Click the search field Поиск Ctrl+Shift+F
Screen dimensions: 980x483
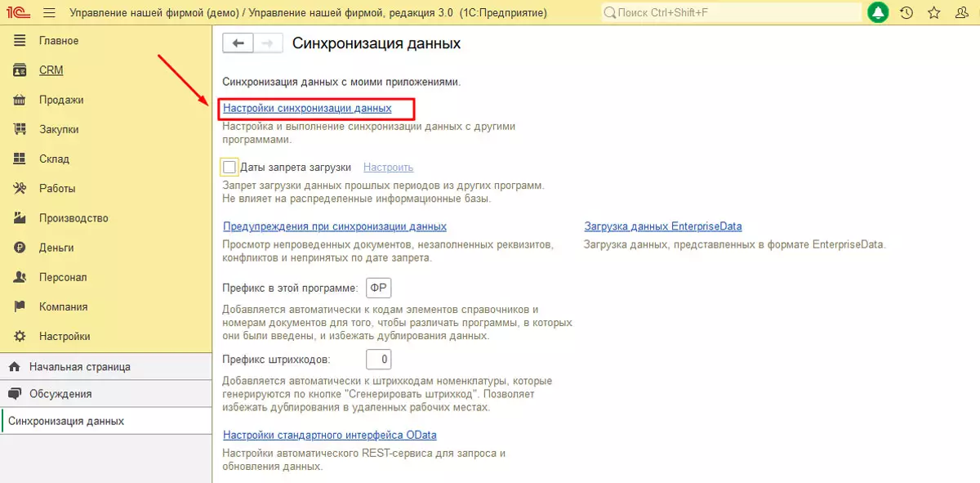pyautogui.click(x=731, y=13)
